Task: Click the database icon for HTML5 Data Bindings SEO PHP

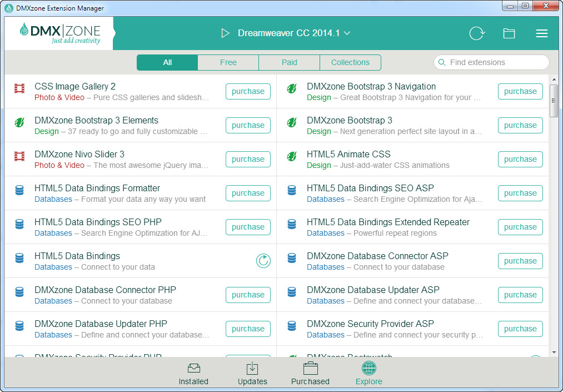Action: (x=19, y=224)
